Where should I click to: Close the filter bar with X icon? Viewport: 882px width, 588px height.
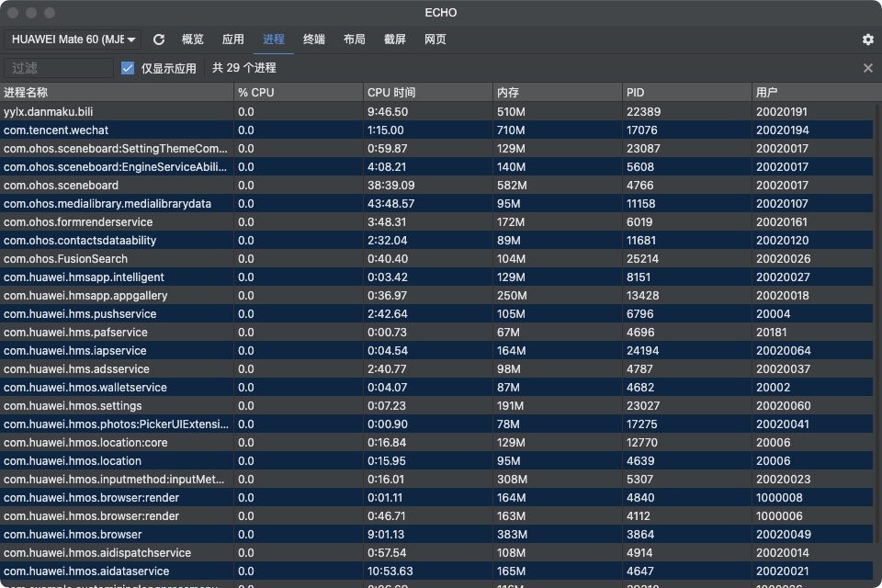tap(867, 68)
